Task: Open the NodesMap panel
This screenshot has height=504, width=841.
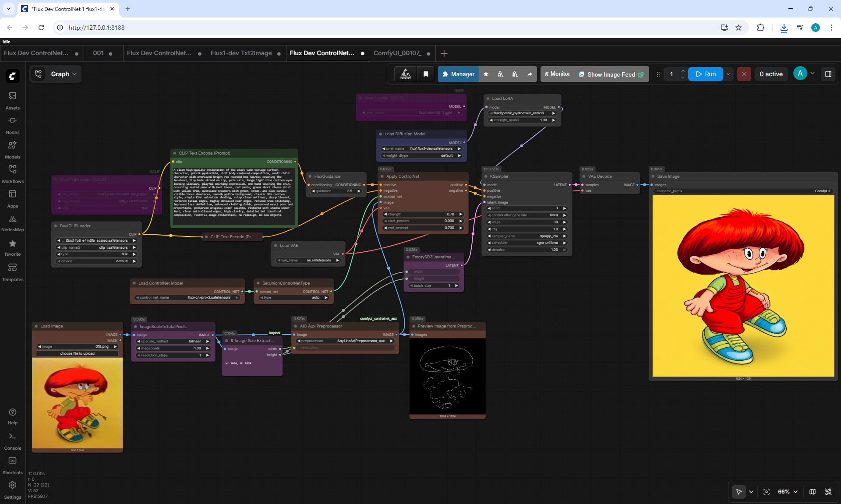Action: (12, 223)
